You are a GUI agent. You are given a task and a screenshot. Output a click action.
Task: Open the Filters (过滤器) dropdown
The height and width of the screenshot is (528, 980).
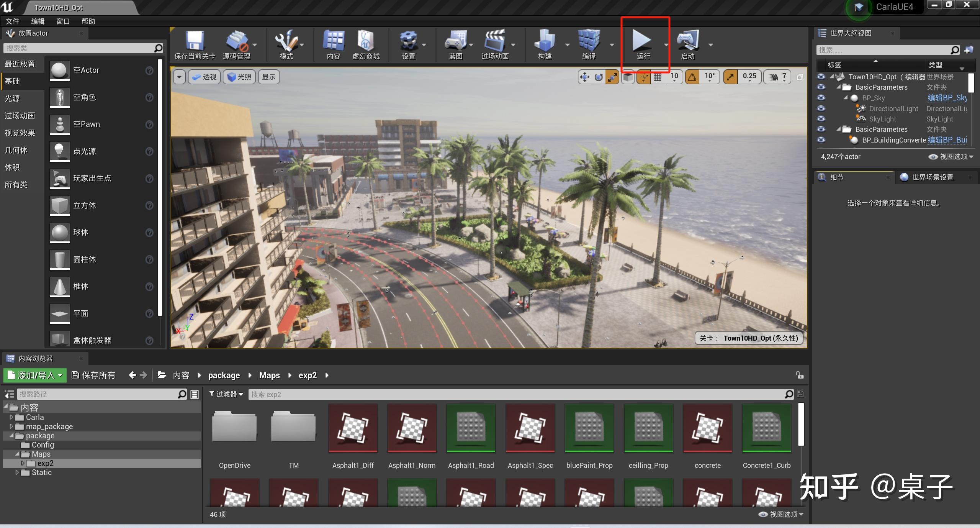(x=226, y=394)
